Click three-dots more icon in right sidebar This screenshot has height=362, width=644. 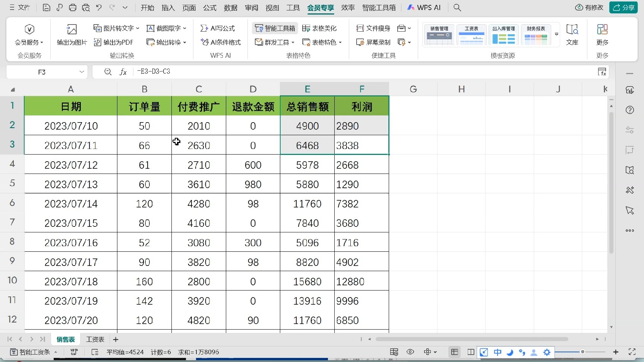pos(630,231)
